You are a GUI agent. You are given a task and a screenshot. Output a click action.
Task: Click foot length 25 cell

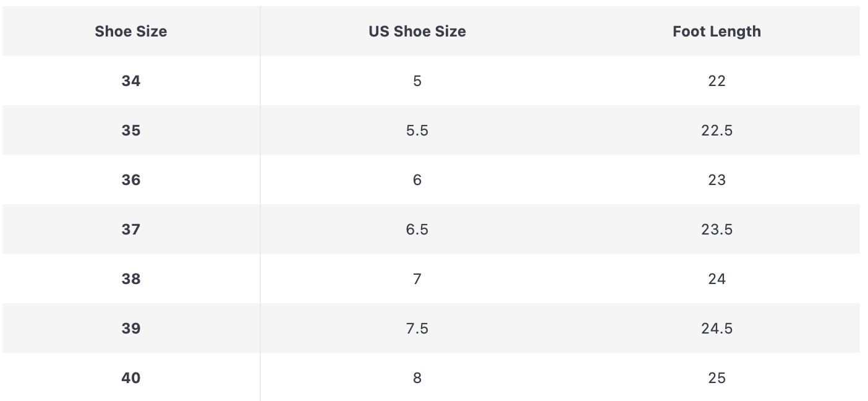pos(717,378)
